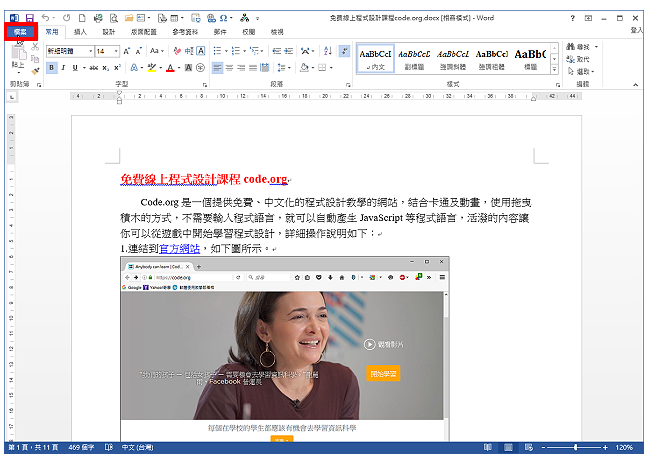
Task: Toggle superscript formatting
Action: pyautogui.click(x=118, y=67)
